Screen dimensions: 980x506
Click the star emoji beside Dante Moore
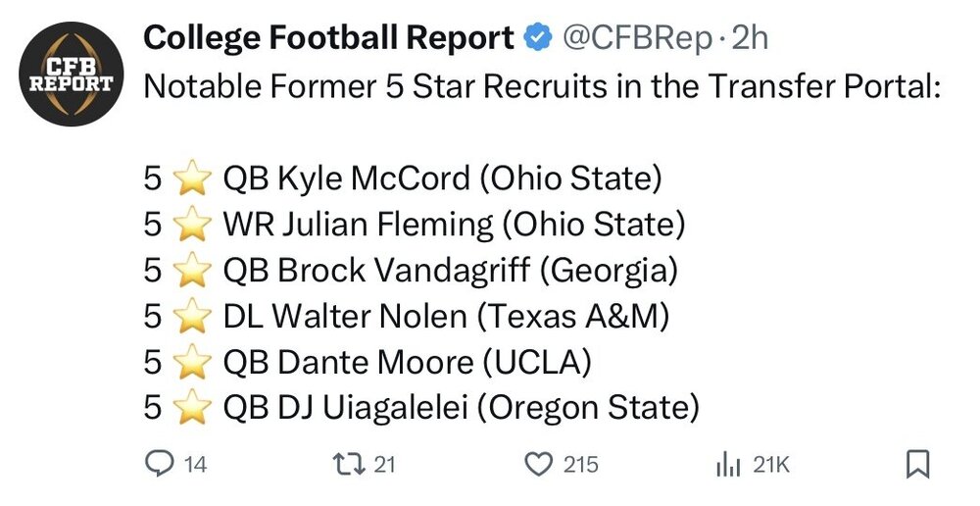(x=192, y=362)
